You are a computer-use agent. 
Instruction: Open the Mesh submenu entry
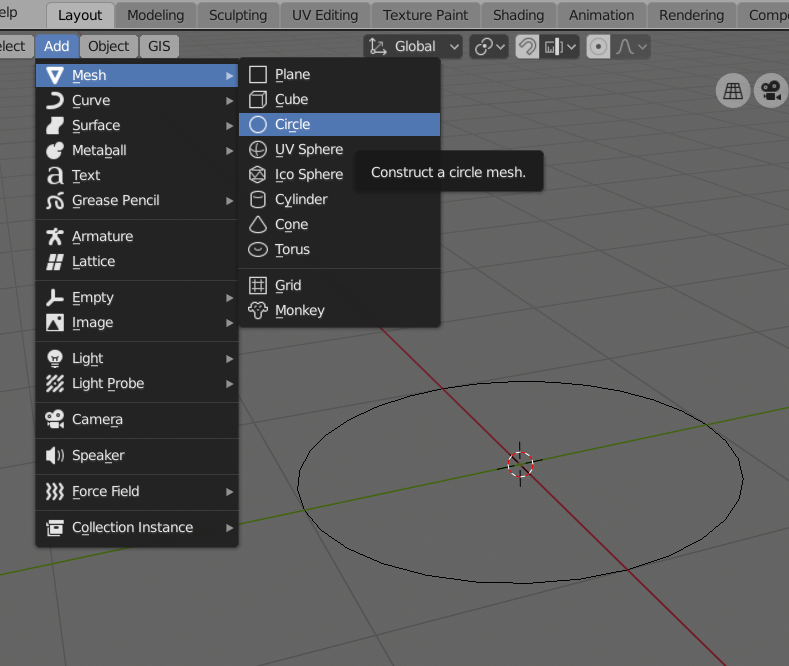pyautogui.click(x=137, y=75)
